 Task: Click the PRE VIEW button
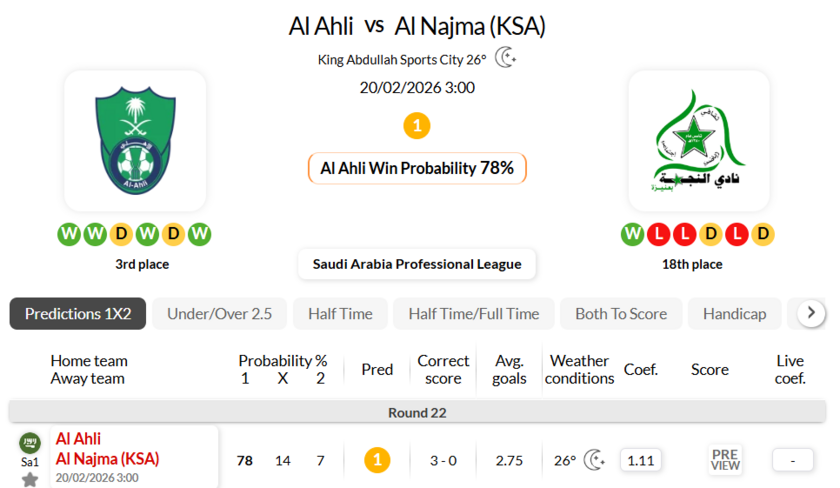[x=725, y=460]
